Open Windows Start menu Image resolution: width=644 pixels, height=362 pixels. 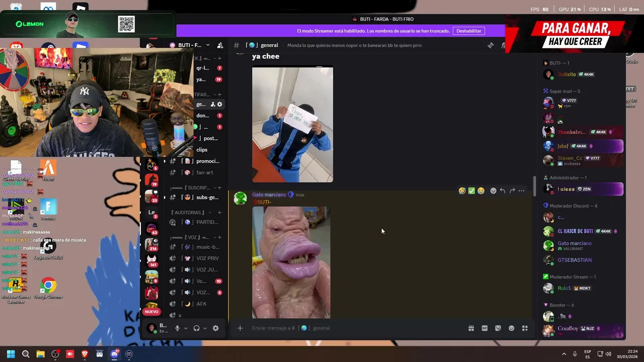pyautogui.click(x=11, y=354)
